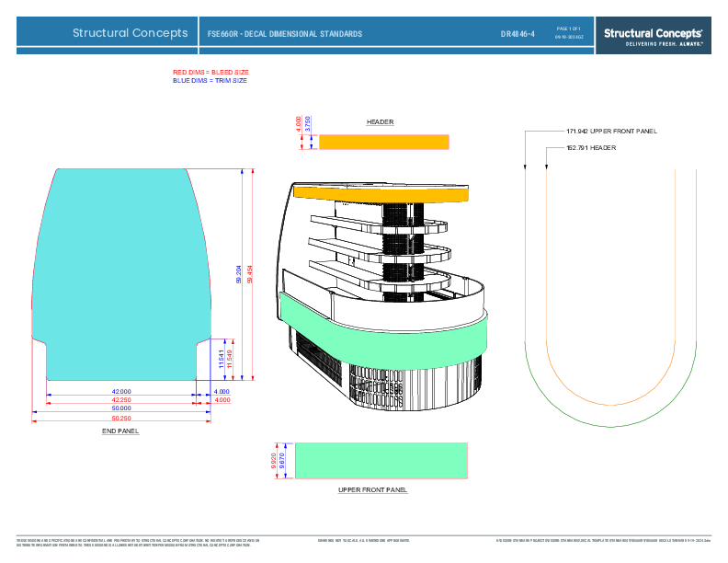Click the RED DIMS = BLEED SIZE note
The image size is (728, 563).
[x=210, y=72]
